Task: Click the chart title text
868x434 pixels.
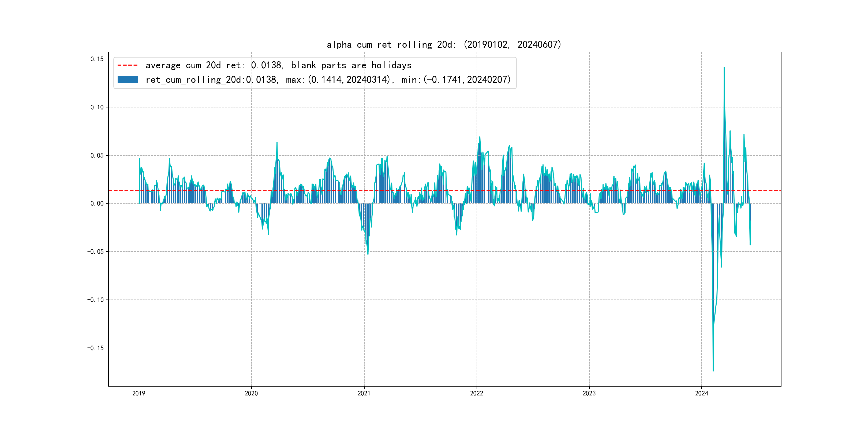Action: pos(444,44)
